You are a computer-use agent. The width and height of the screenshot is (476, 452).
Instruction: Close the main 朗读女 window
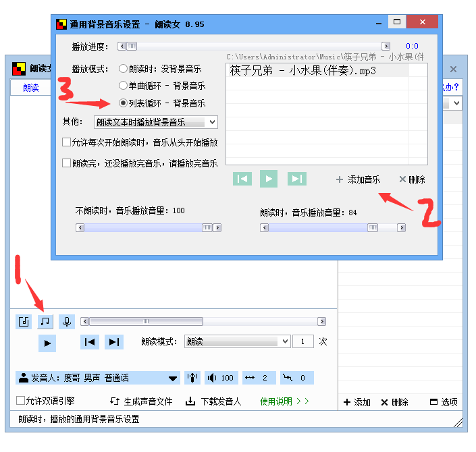point(453,69)
